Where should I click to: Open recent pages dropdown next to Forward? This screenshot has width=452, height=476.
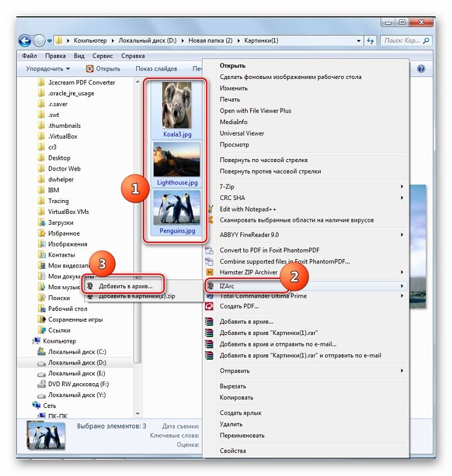point(49,41)
